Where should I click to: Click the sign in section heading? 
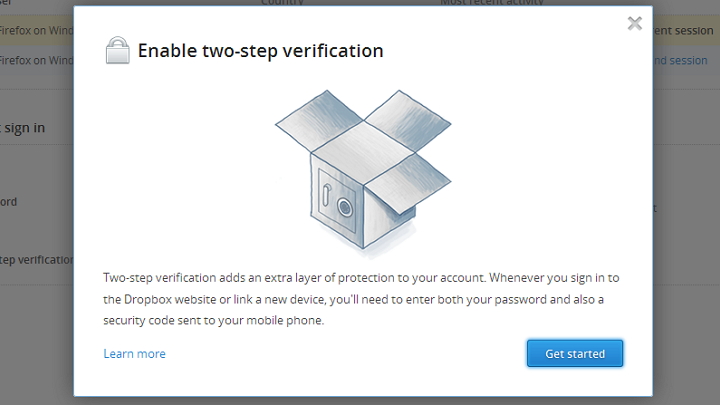point(23,128)
